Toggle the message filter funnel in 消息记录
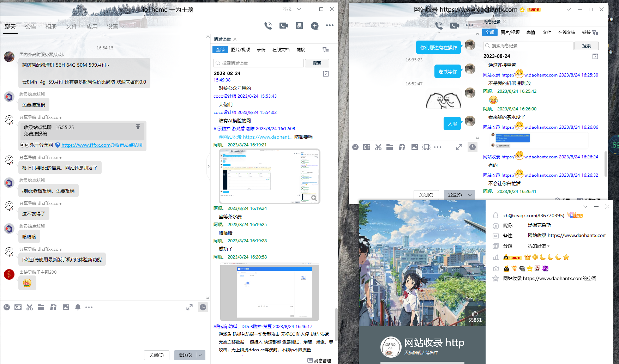Viewport: 619px width, 364px height. click(x=326, y=49)
